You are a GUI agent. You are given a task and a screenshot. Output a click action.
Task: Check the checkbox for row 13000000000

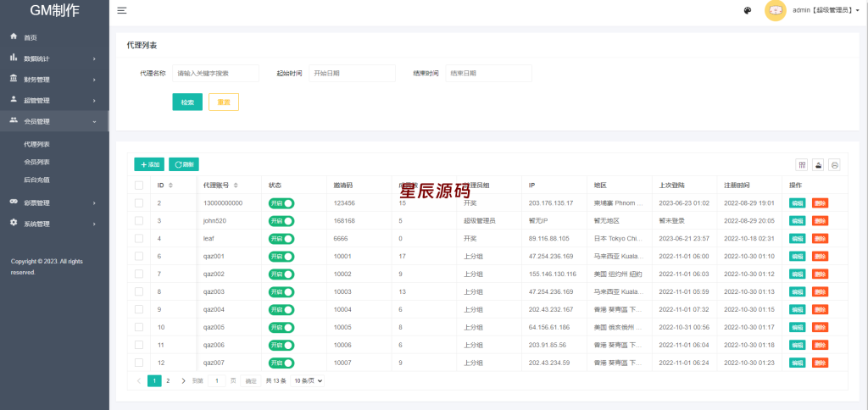click(x=139, y=203)
